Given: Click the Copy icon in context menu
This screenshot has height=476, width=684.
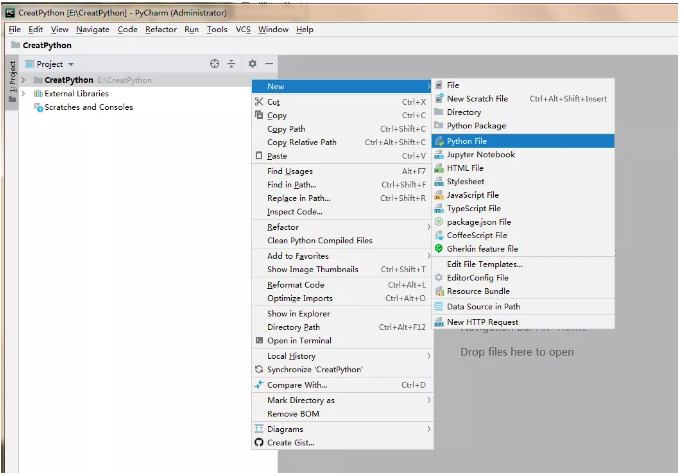Looking at the screenshot, I should pyautogui.click(x=259, y=115).
